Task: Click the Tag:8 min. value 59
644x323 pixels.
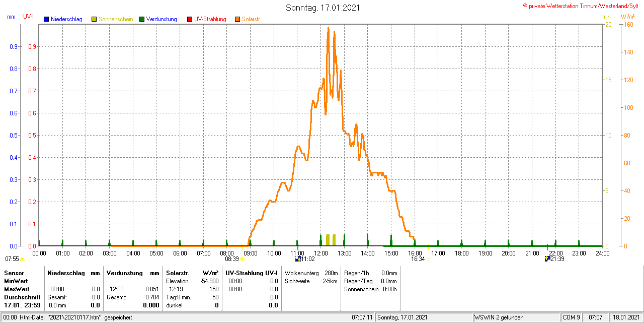Action: 215,297
